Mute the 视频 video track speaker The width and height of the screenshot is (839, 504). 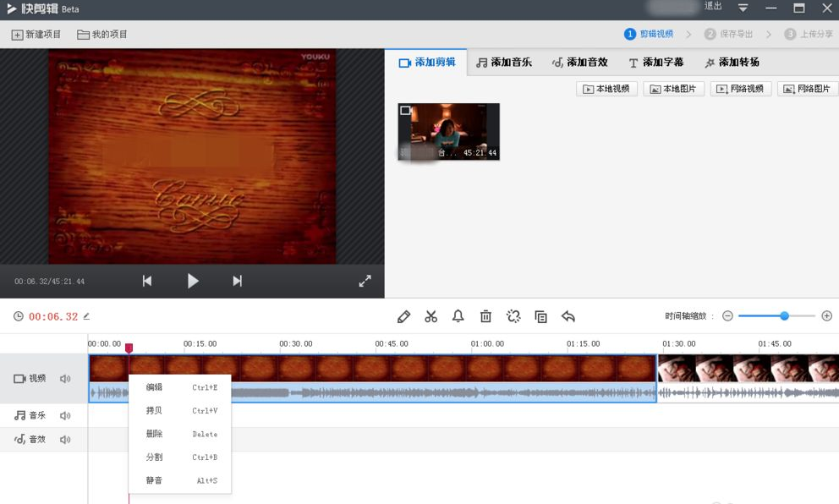(x=65, y=378)
